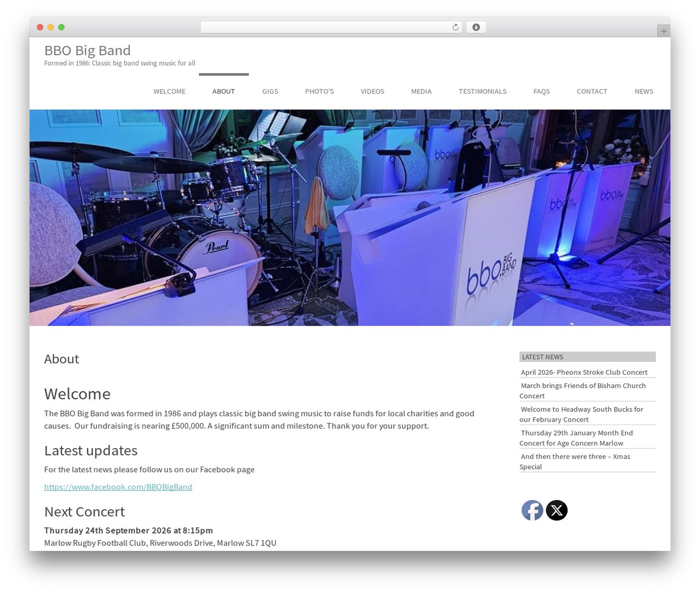Navigate to Videos section
The width and height of the screenshot is (700, 593).
[x=372, y=91]
